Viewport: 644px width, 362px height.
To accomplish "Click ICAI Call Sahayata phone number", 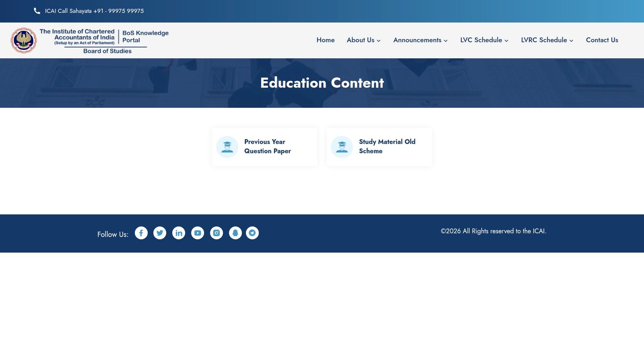I will tap(95, 11).
